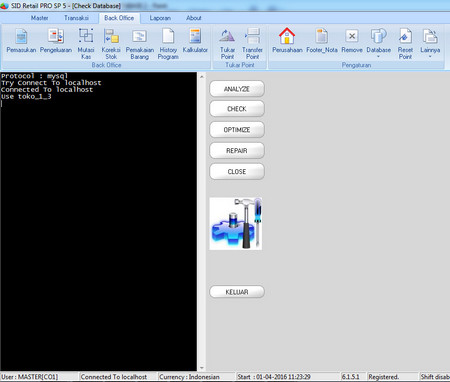Click the OPTIMIZE button

pos(237,130)
